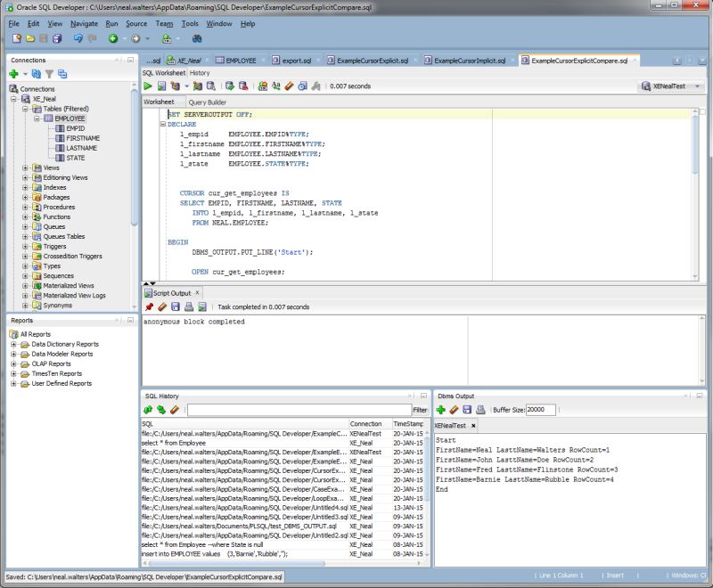This screenshot has width=713, height=588.
Task: Toggle the filter funnel in Connections panel
Action: (x=50, y=72)
